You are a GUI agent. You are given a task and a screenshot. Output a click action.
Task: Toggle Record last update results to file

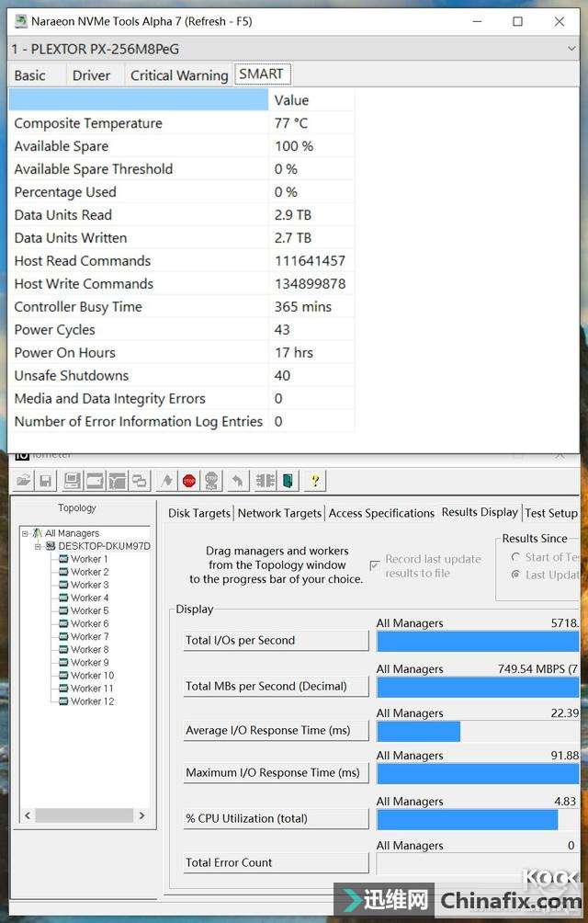coord(374,565)
